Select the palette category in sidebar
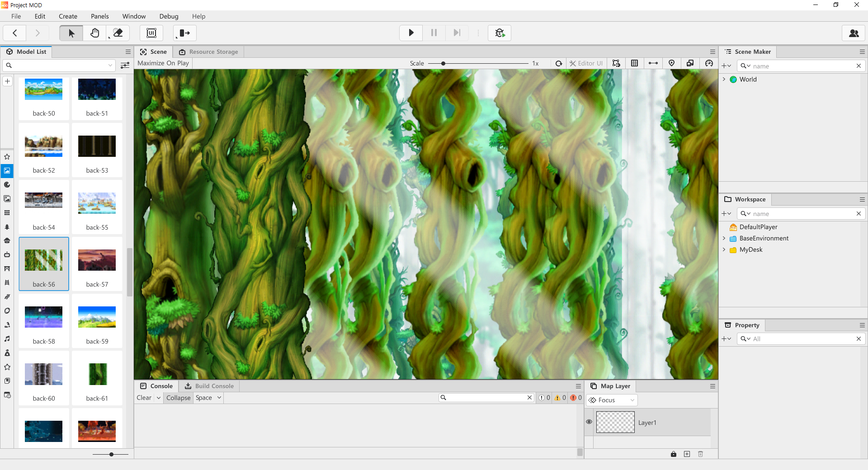 pos(7,185)
